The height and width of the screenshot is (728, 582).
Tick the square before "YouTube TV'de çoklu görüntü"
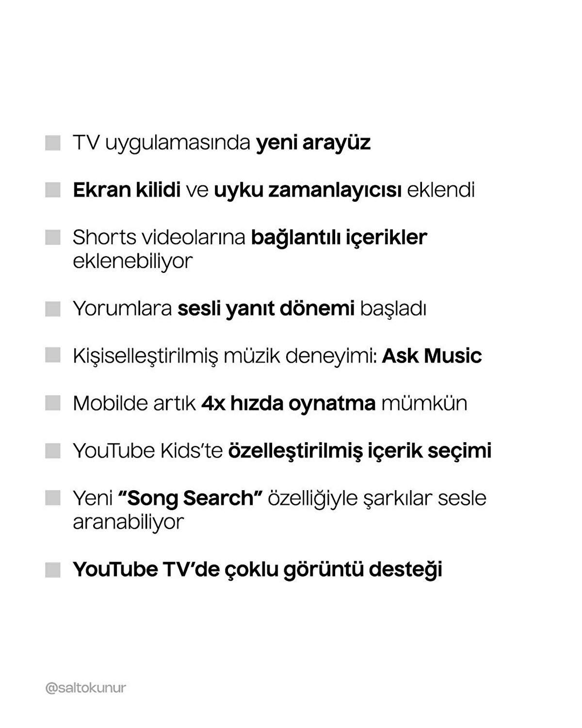point(52,570)
